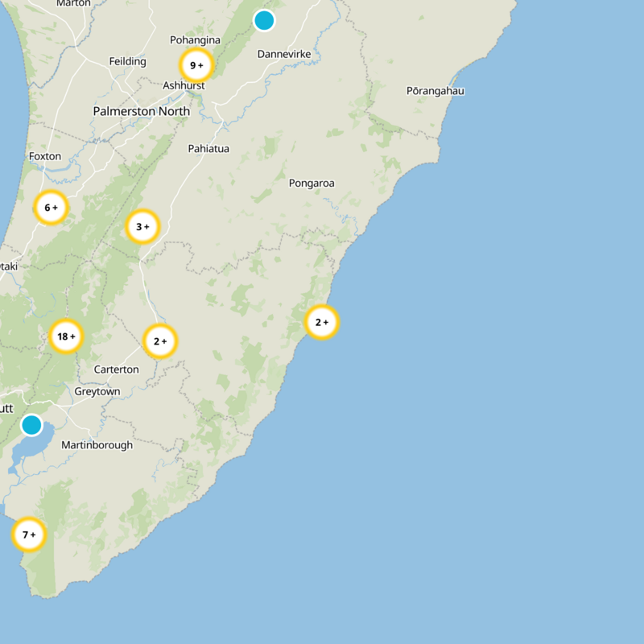The image size is (644, 644).
Task: Click the Pohangina label
Action: [195, 40]
